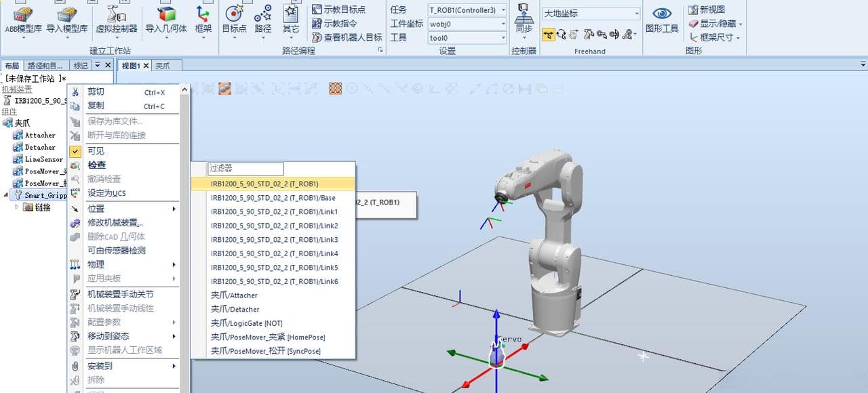This screenshot has width=868, height=393.
Task: Open the 大地坐标 coordinate system dropdown
Action: [591, 14]
